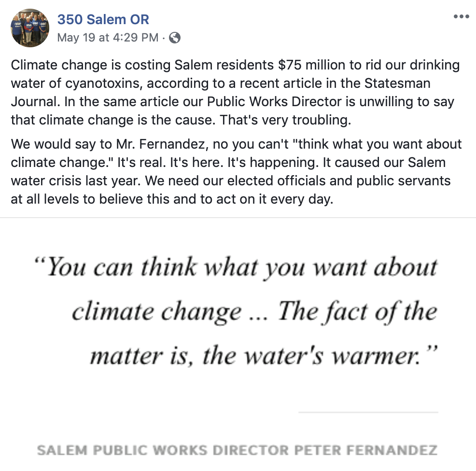Open the 350 Salem OR profile picture
Screen dimensions: 476x471
pyautogui.click(x=30, y=28)
